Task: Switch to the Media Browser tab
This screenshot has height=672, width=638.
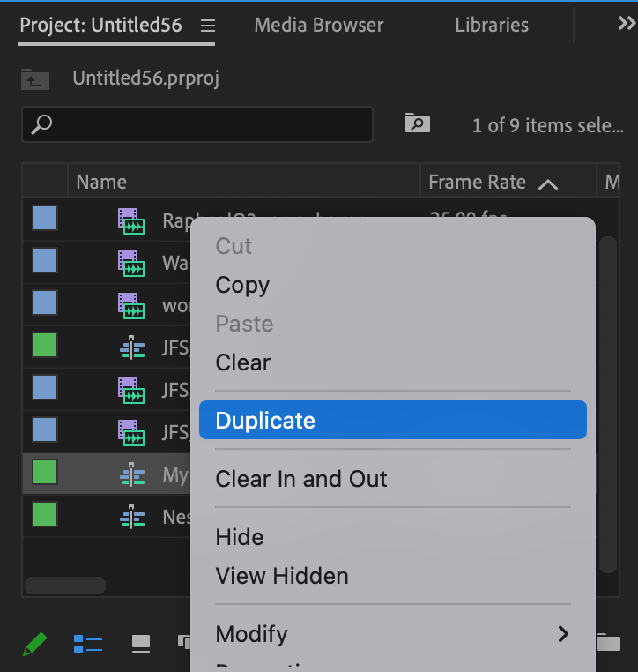Action: (x=318, y=26)
